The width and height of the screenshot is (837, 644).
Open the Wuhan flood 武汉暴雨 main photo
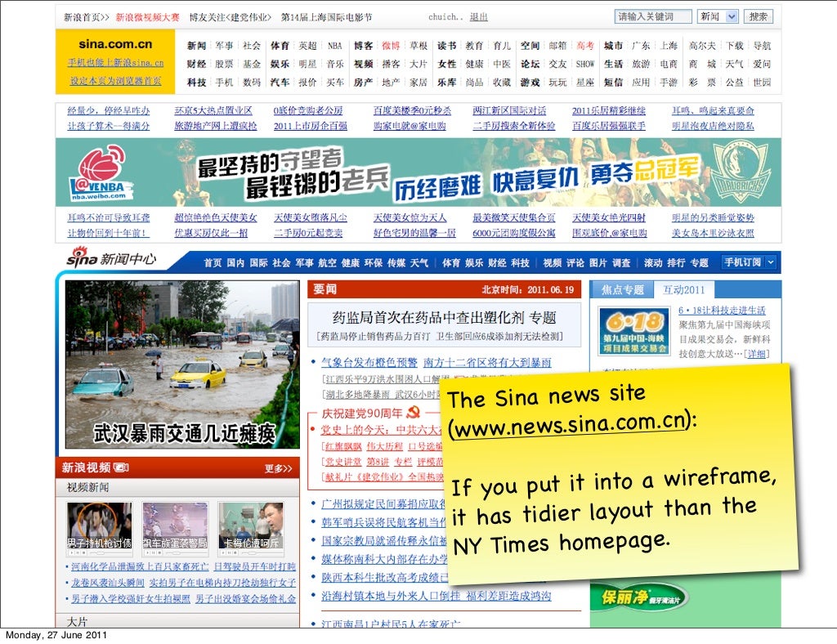[x=182, y=364]
